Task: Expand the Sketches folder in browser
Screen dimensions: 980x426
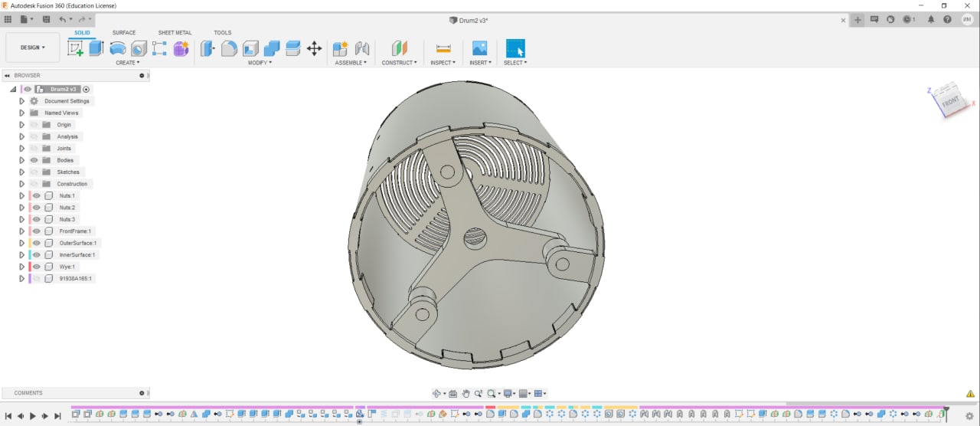Action: (22, 172)
